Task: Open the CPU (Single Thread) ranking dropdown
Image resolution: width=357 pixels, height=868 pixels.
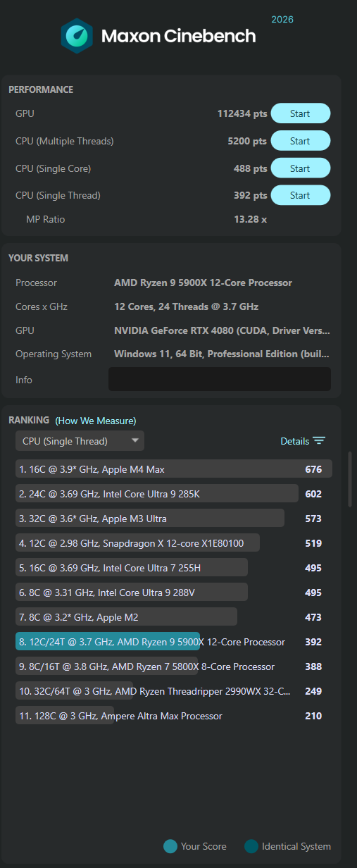Action: pyautogui.click(x=80, y=441)
